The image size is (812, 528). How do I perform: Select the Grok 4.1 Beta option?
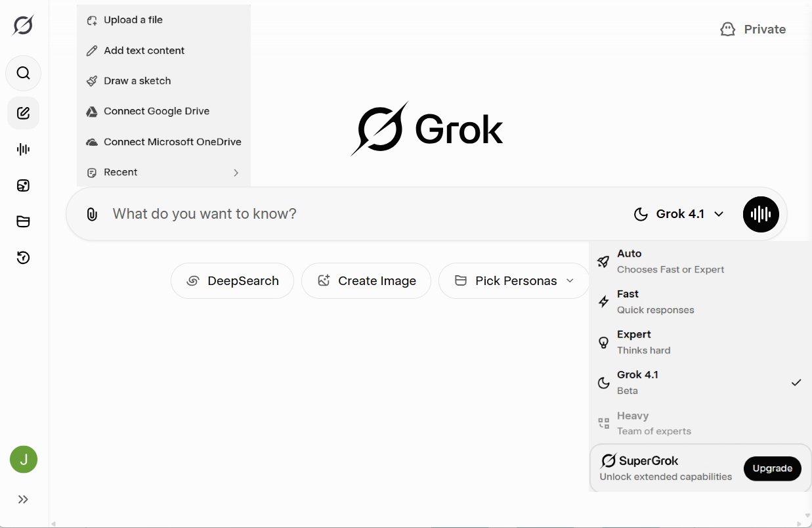pos(700,383)
